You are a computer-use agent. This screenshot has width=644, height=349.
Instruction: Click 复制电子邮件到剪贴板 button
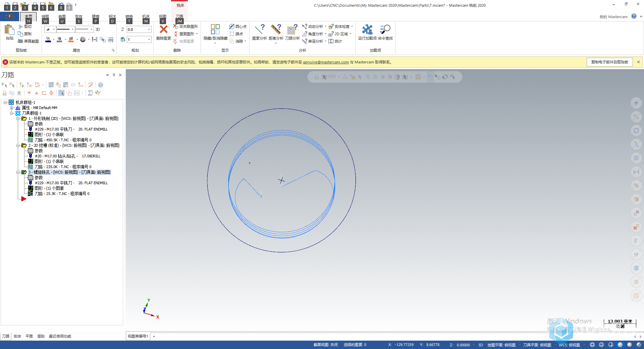[x=609, y=62]
